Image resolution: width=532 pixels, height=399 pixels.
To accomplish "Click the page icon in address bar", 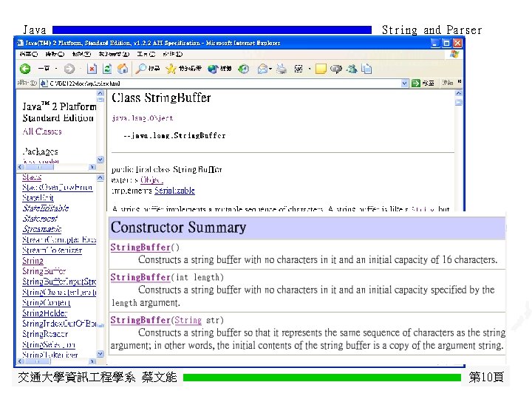I will click(44, 83).
